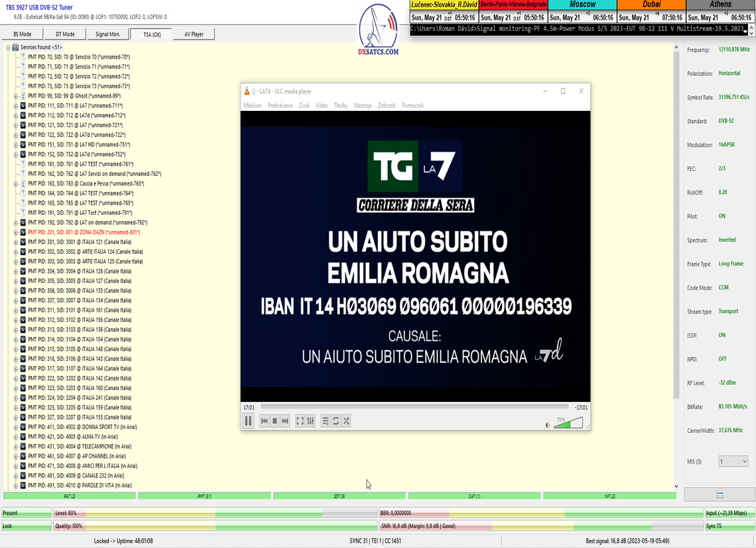Click the list icon button below MIS
Screen dimensions: 756x548
[x=719, y=494]
